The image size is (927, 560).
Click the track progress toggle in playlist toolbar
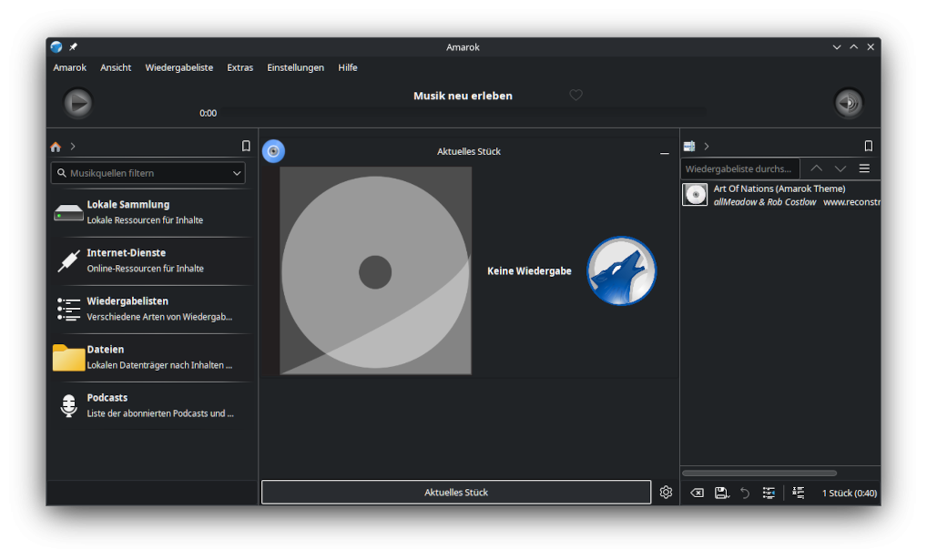769,493
